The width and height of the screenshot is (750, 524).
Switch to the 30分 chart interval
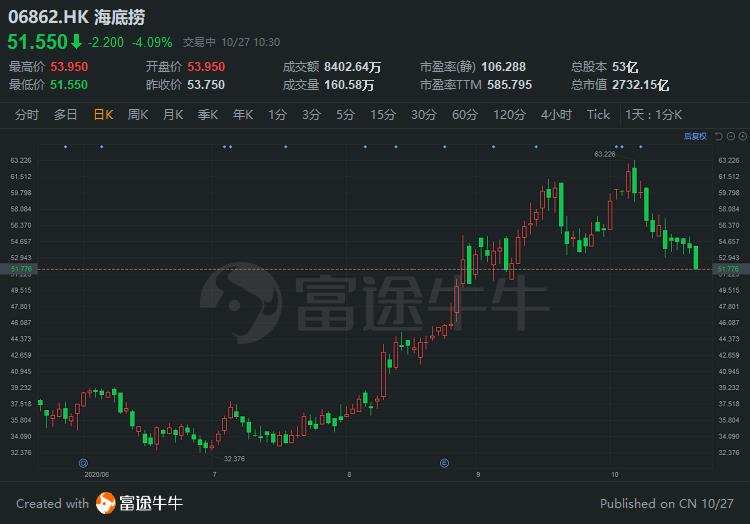424,115
